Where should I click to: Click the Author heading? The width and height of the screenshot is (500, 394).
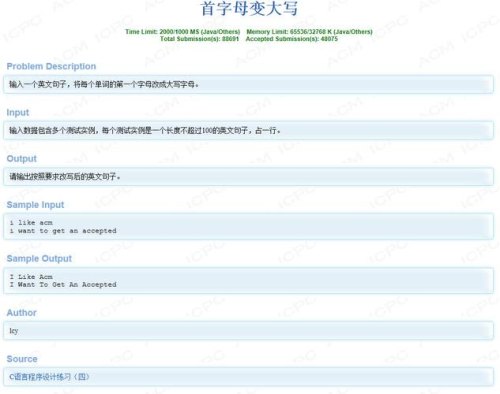(22, 313)
